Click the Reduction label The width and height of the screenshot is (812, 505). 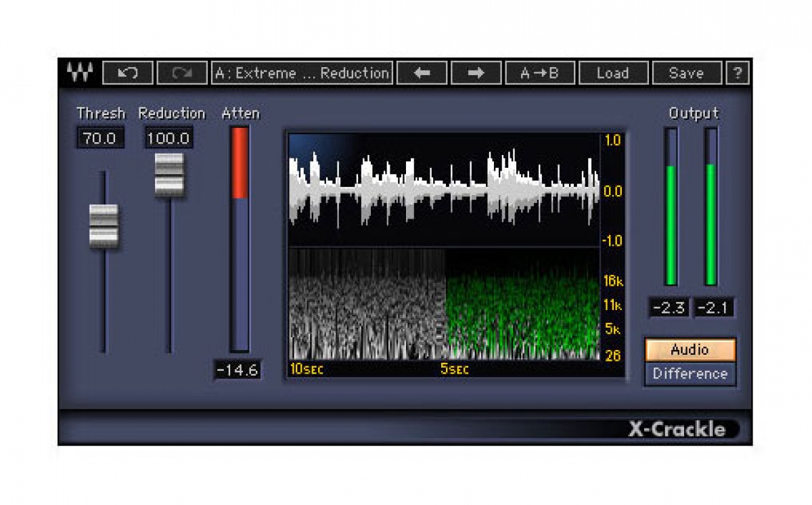point(172,113)
